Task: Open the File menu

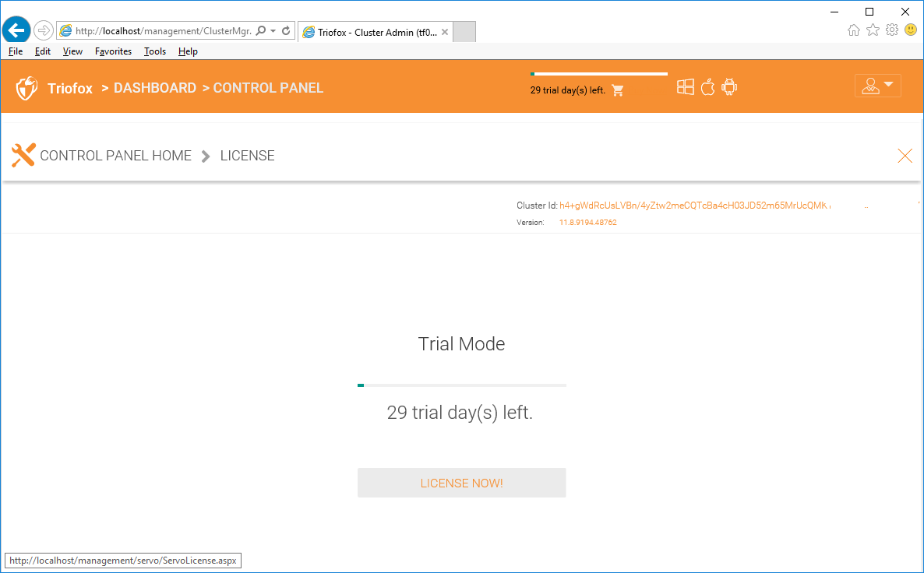Action: point(16,51)
